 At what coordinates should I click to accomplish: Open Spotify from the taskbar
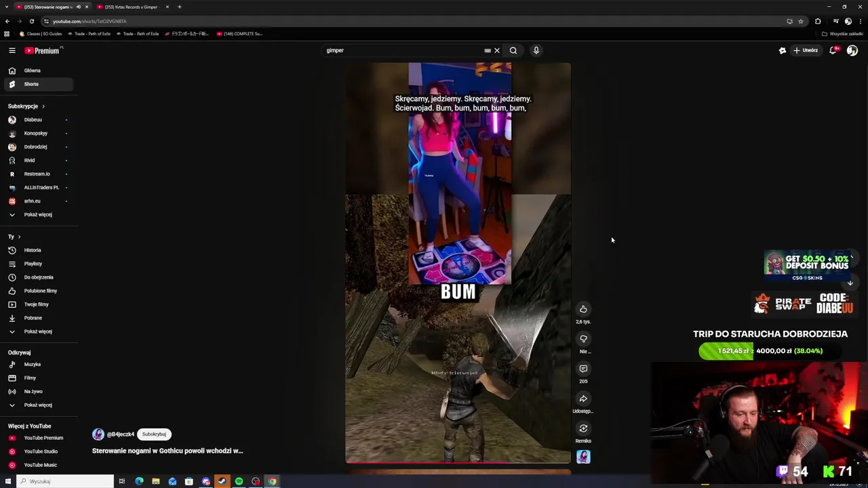coord(239,481)
